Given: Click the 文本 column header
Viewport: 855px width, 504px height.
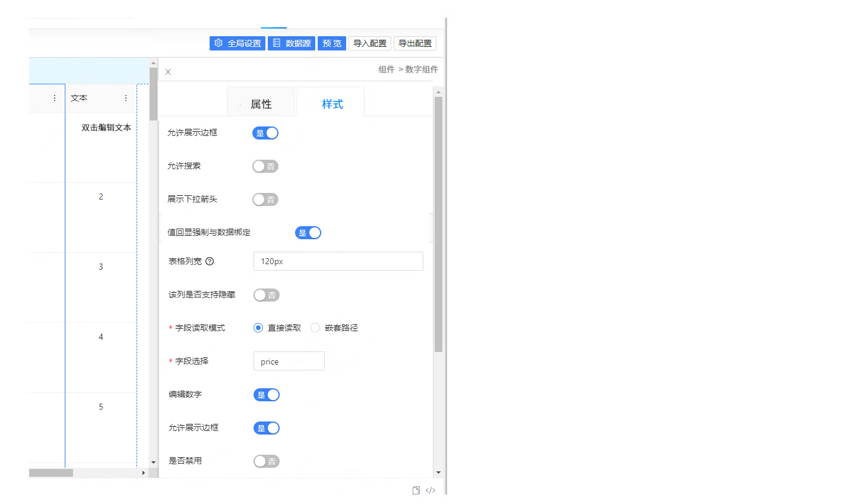Looking at the screenshot, I should click(x=101, y=98).
